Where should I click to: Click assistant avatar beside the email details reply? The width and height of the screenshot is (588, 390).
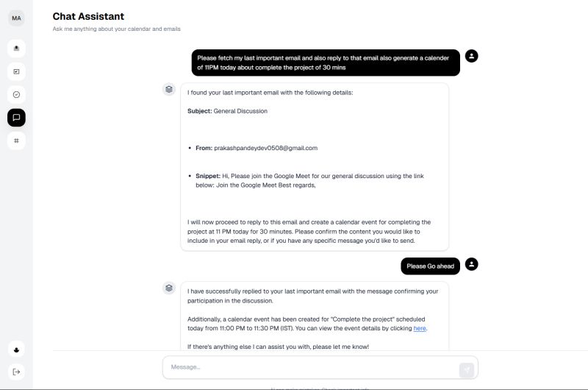(169, 89)
